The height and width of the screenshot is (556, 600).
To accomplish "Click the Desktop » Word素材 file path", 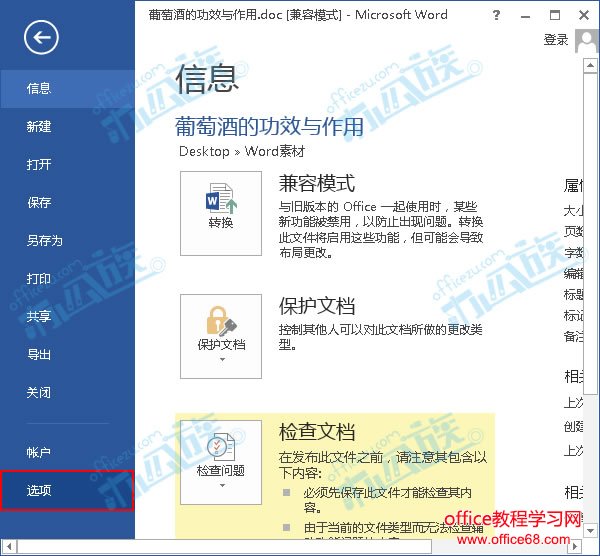I will coord(242,151).
